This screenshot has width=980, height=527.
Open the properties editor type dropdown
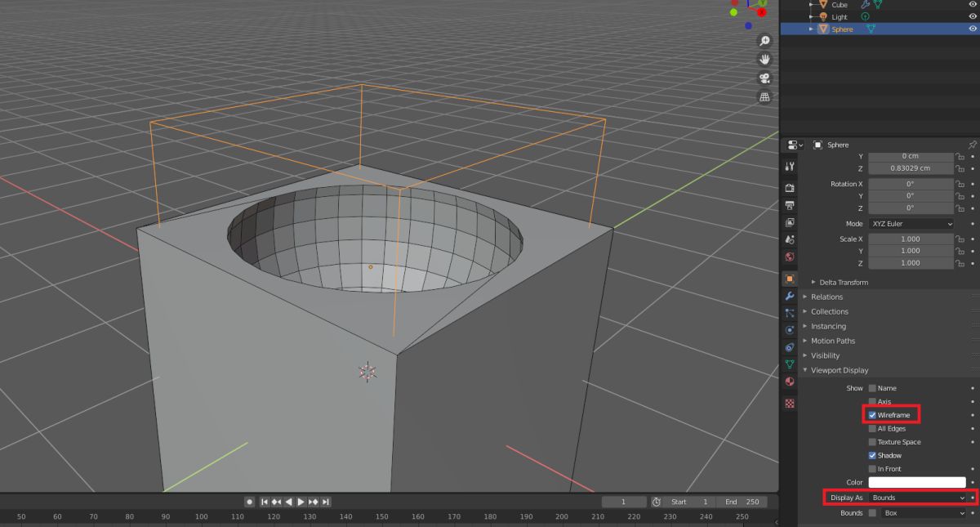(x=794, y=145)
